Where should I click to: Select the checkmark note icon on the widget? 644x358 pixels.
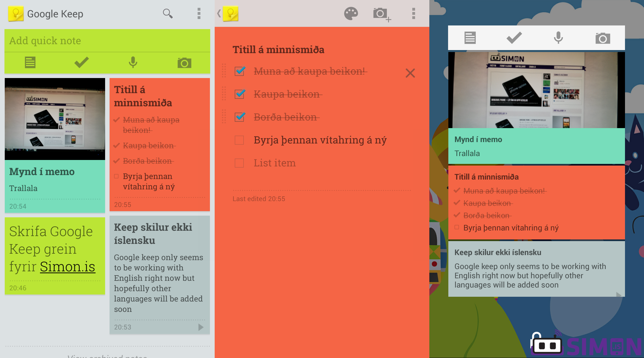[x=513, y=37]
